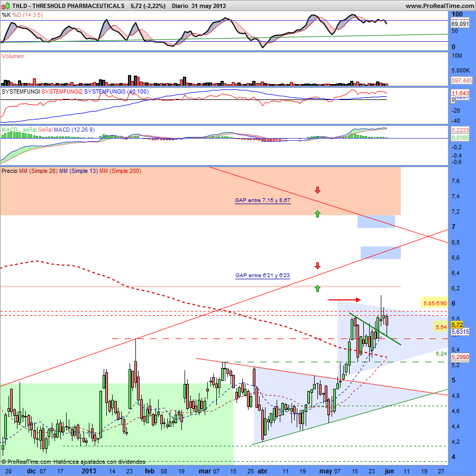Screen dimensions: 476x476
Task: Click the red down arrow above the lower GAP label
Action: pos(317,266)
